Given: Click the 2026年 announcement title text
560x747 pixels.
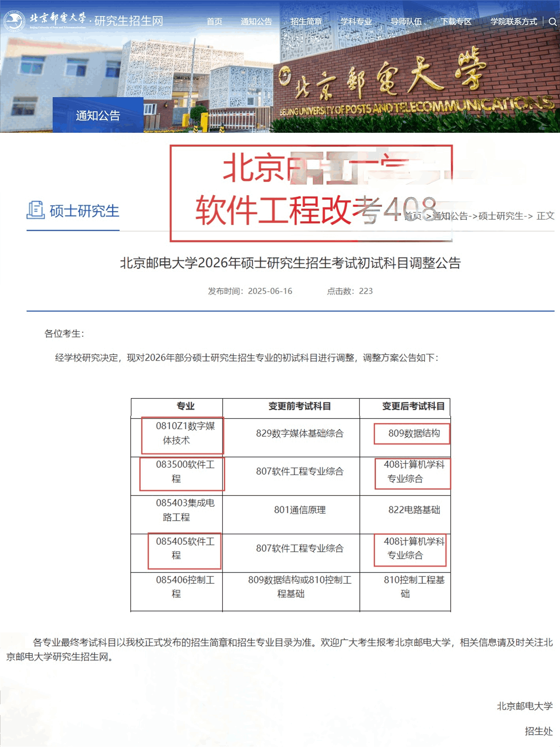Looking at the screenshot, I should click(290, 263).
